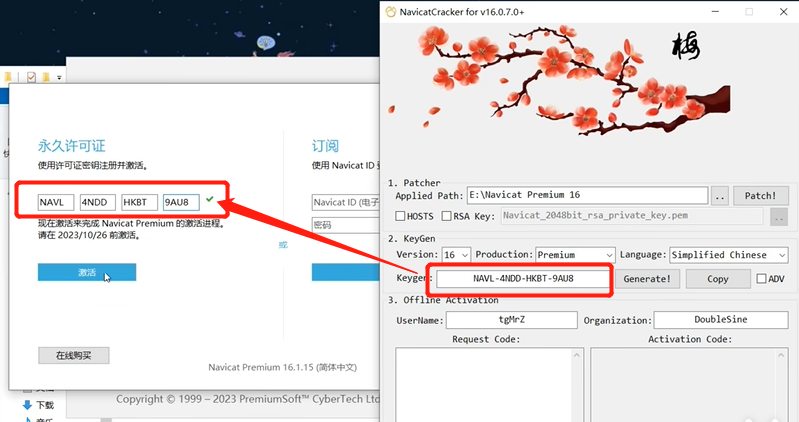
Task: Click the Properties checkmark icon in Explorer toolbar
Action: (x=32, y=77)
